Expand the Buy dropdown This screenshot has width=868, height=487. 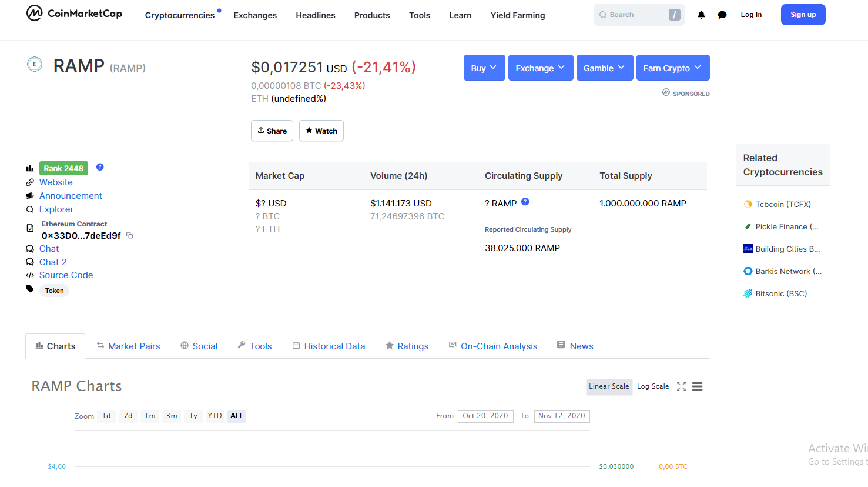(484, 68)
